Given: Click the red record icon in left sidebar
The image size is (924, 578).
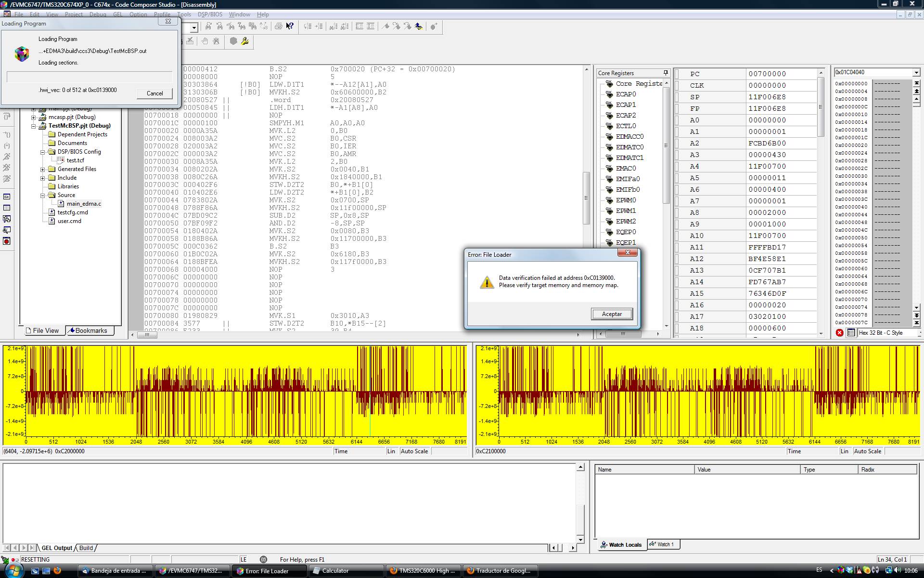Looking at the screenshot, I should point(7,241).
